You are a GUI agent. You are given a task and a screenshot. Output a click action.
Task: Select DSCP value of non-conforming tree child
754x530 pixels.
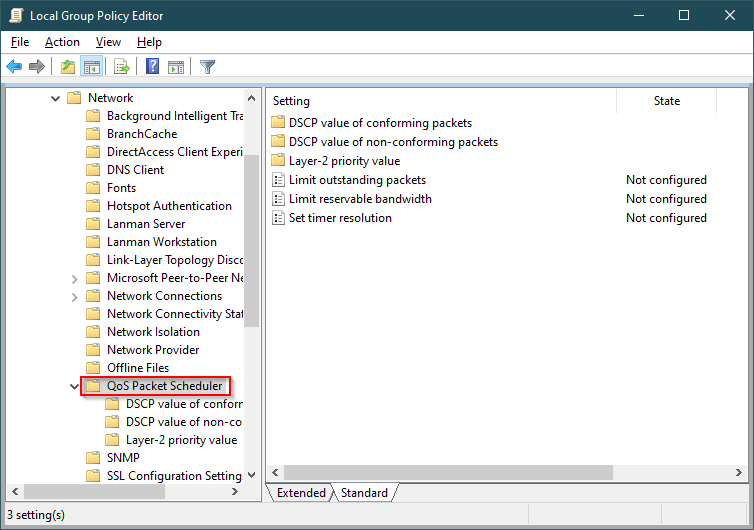pos(184,422)
